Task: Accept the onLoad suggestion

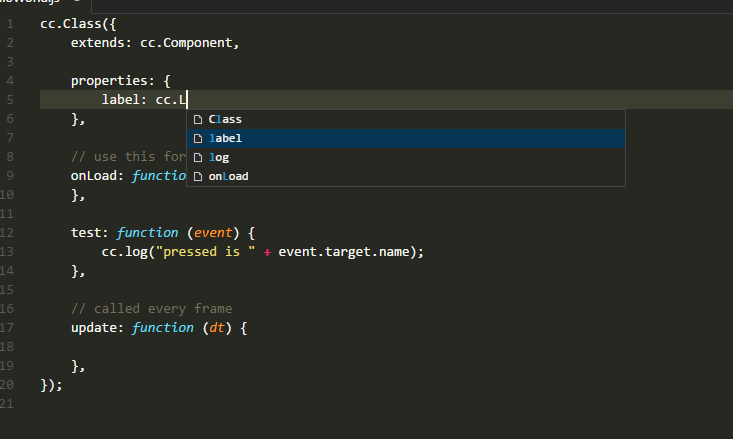Action: pos(228,177)
